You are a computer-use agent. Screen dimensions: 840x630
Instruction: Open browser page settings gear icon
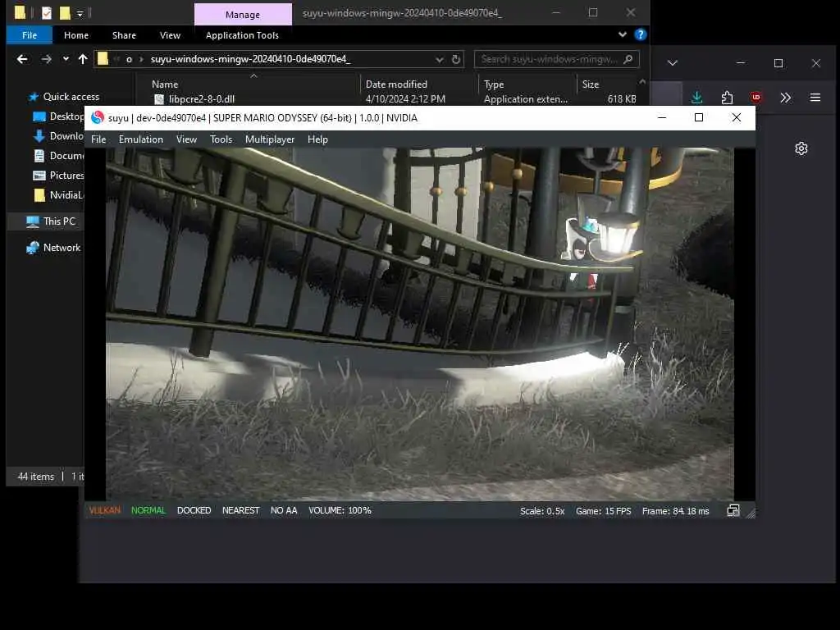pyautogui.click(x=801, y=148)
